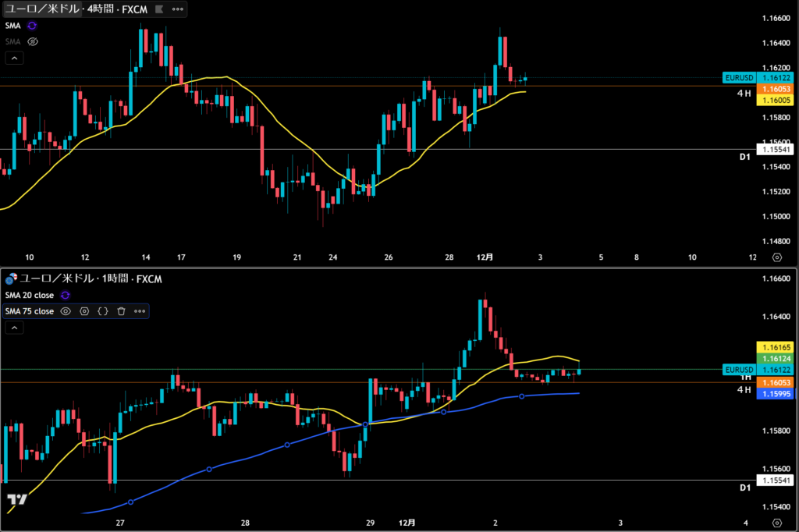Open source code braces for SMA 75
The width and height of the screenshot is (799, 532).
click(102, 311)
